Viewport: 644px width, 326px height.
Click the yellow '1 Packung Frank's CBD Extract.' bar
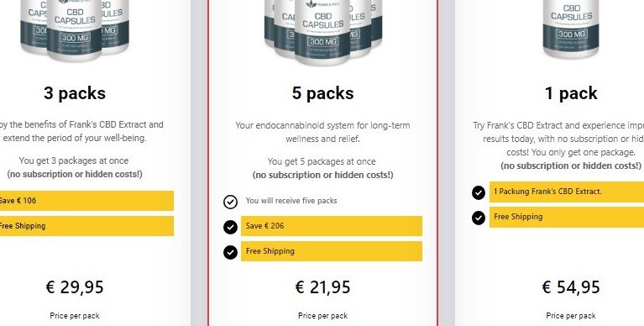tap(567, 192)
